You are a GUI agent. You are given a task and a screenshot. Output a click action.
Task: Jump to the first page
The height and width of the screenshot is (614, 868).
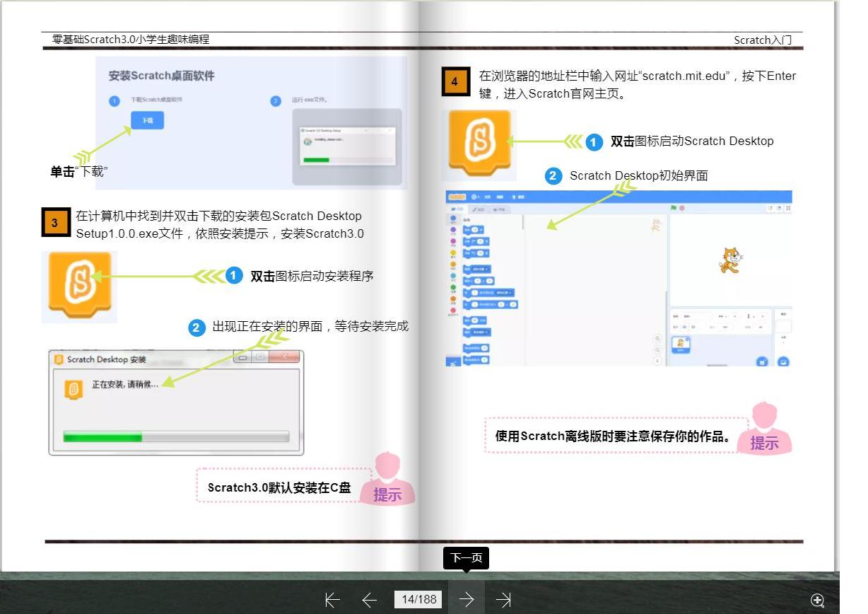332,600
